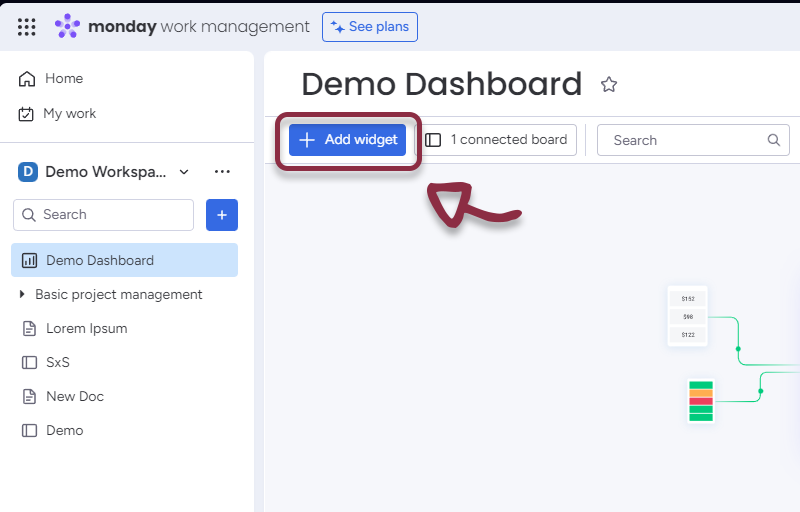Open the SxS board
Screen dimensions: 800x512
[58, 363]
